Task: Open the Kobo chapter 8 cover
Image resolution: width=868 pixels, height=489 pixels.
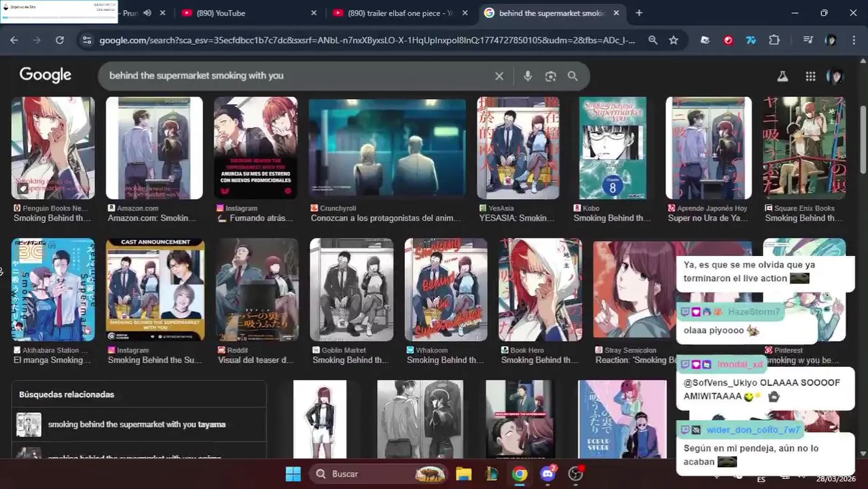Action: coord(613,148)
